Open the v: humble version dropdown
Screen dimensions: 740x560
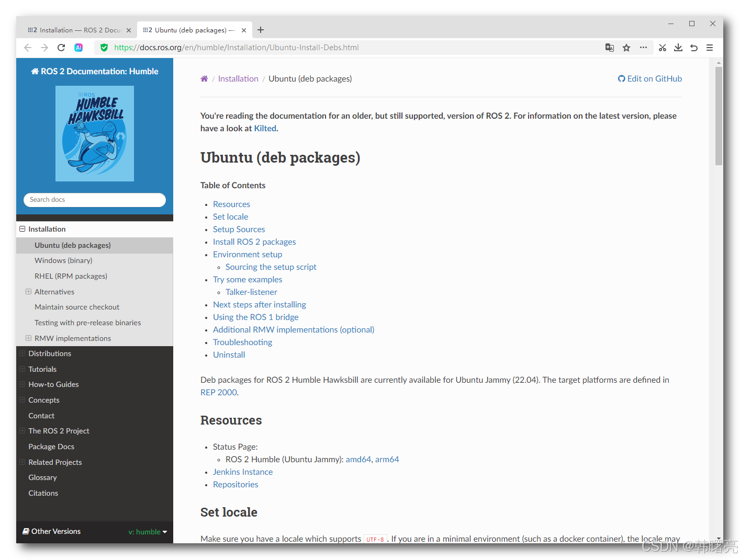coord(148,532)
